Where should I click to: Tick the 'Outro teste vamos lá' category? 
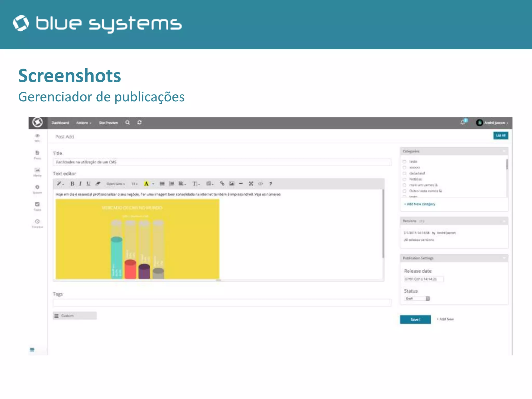pyautogui.click(x=404, y=191)
